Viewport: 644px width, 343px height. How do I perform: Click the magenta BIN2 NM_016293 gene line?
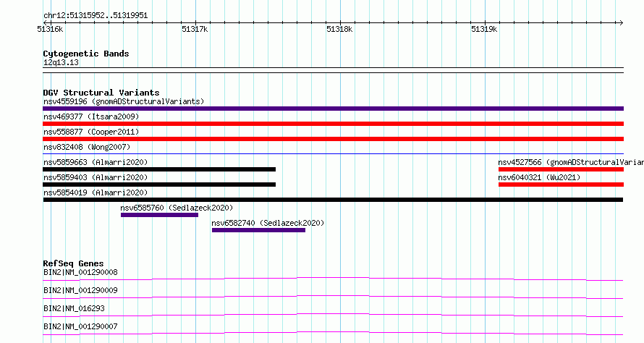point(333,315)
